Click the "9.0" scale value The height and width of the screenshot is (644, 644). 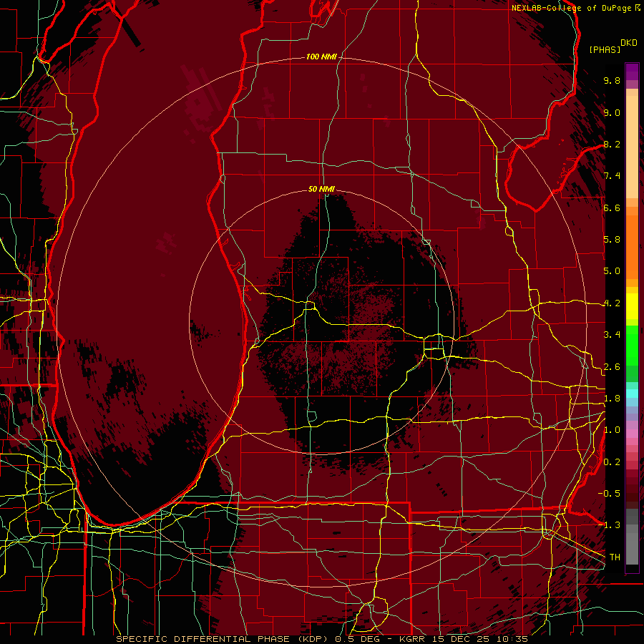click(x=612, y=112)
